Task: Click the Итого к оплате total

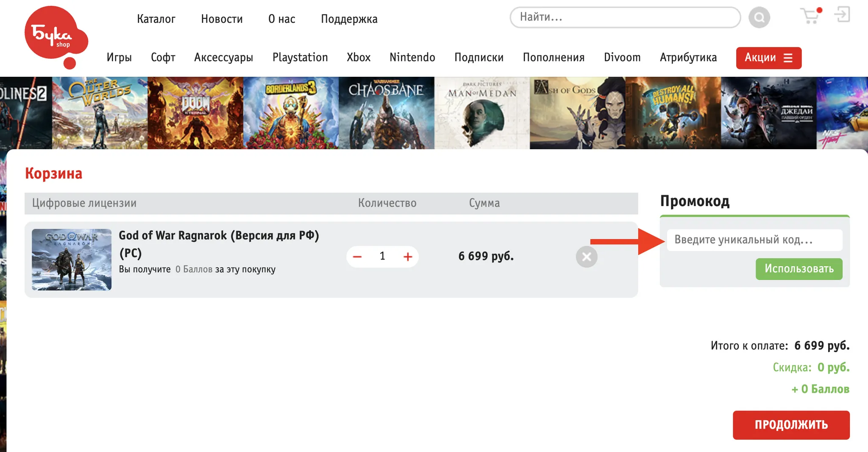Action: [780, 346]
